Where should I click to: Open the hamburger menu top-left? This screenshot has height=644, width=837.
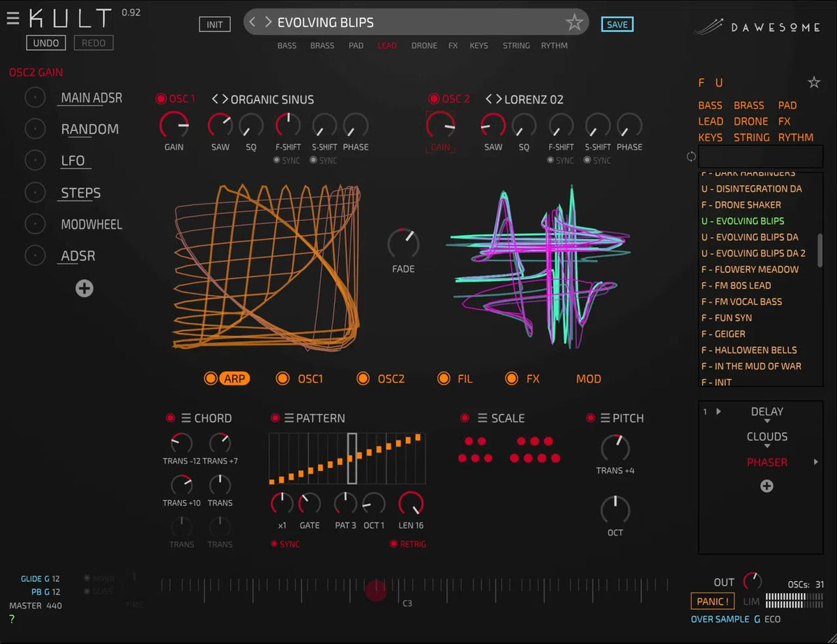click(x=13, y=17)
